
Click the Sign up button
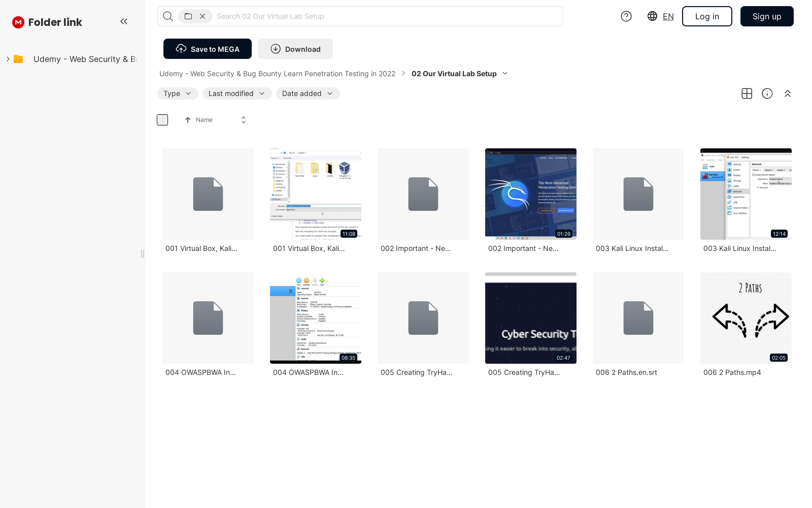[x=767, y=16]
